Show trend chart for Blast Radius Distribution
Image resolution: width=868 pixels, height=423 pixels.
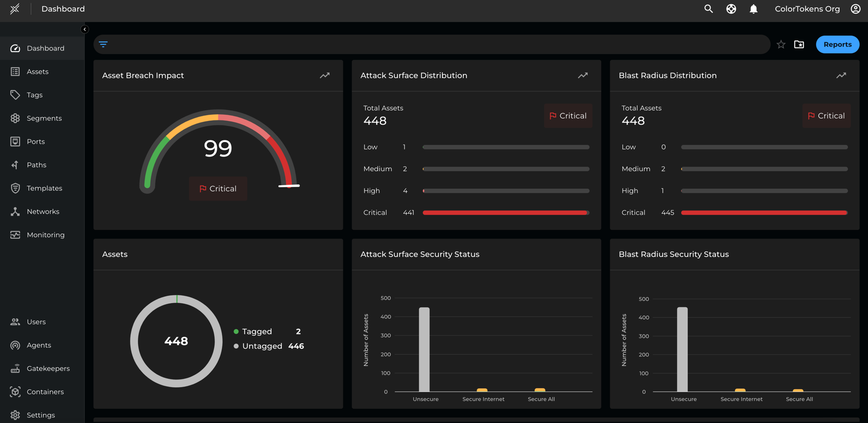click(841, 76)
